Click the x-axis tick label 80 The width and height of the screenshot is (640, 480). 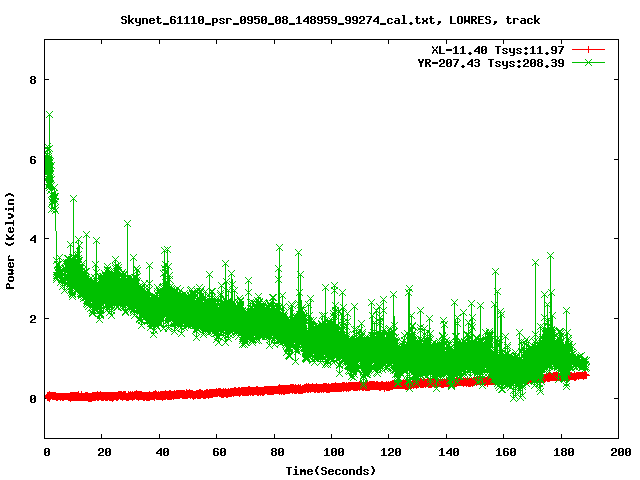(277, 452)
